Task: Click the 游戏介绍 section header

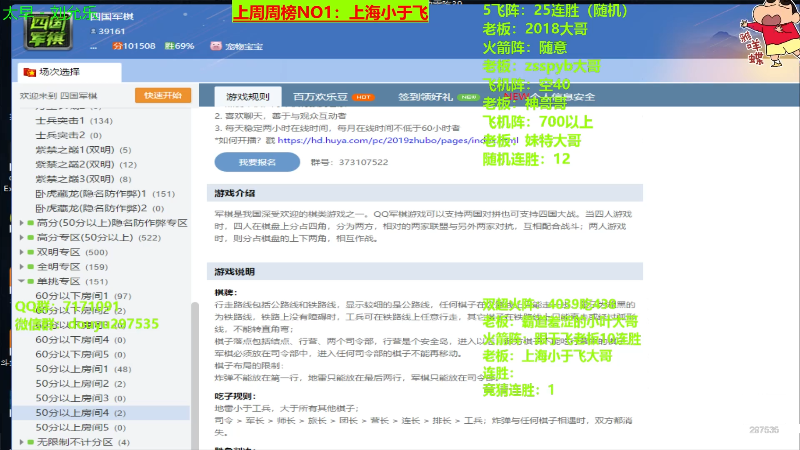Action: tap(424, 193)
